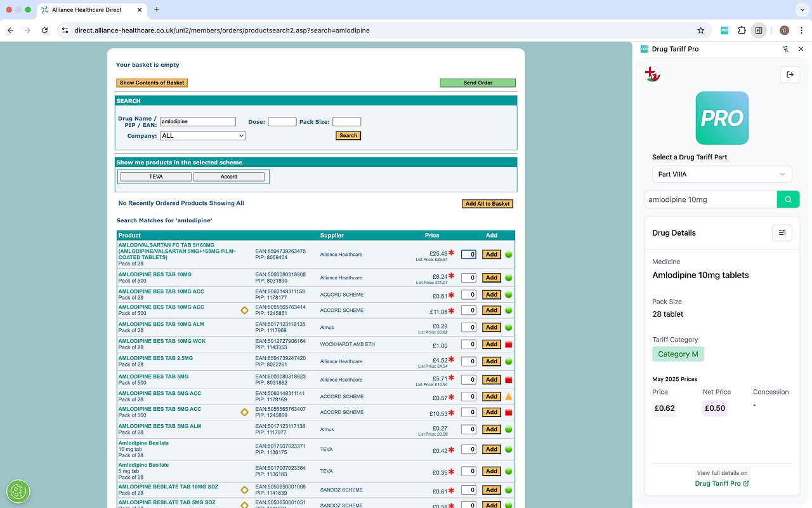
Task: Open AMLODIPINE BES TAB 10MG ALM product
Action: click(x=161, y=324)
